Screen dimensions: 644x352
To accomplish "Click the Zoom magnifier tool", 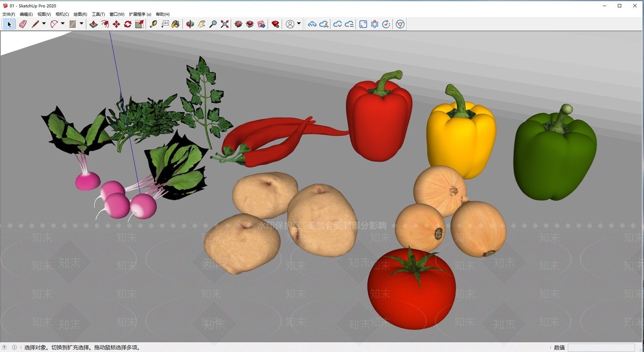I will [213, 25].
